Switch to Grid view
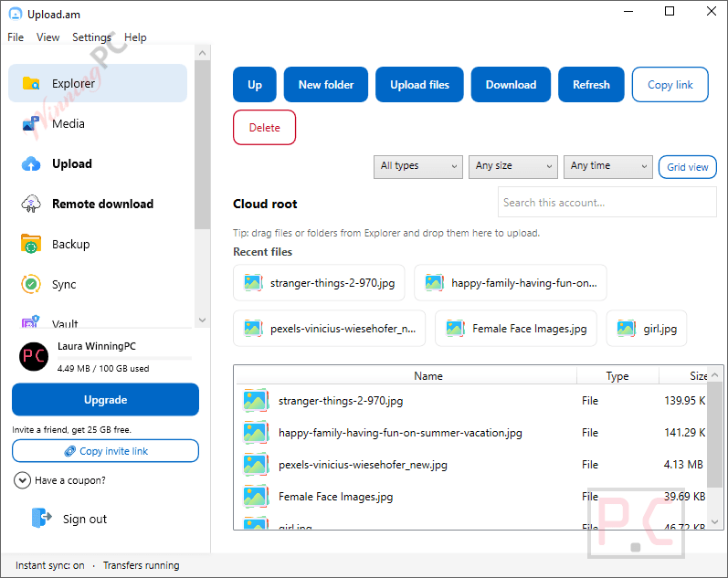The height and width of the screenshot is (578, 728). 688,167
